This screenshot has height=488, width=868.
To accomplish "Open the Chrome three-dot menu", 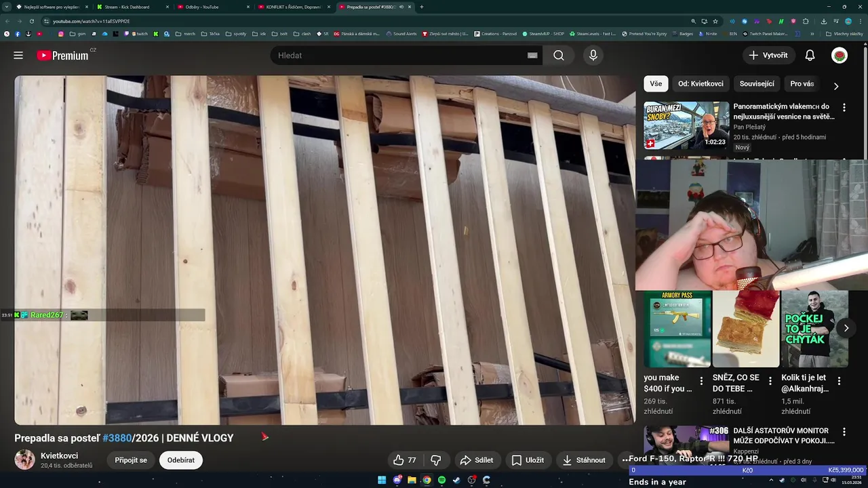I will pos(860,21).
